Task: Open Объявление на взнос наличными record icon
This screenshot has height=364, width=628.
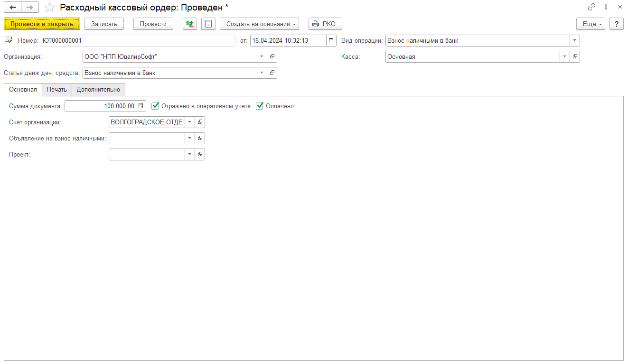Action: [x=200, y=138]
